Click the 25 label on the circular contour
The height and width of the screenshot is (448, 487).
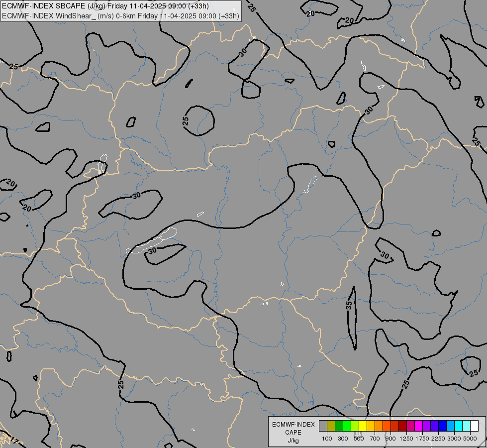coord(186,120)
